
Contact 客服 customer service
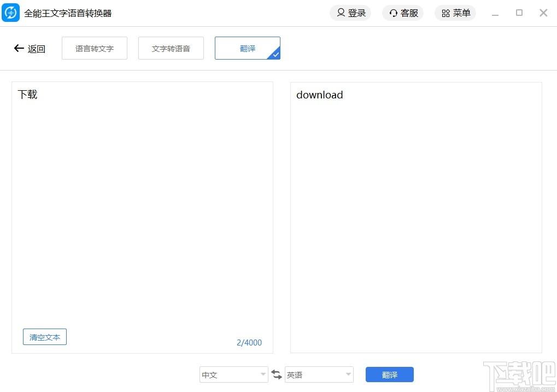[403, 13]
